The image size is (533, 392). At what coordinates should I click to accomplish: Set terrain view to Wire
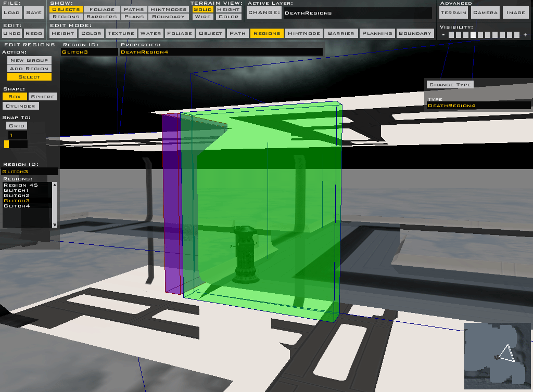pyautogui.click(x=202, y=17)
